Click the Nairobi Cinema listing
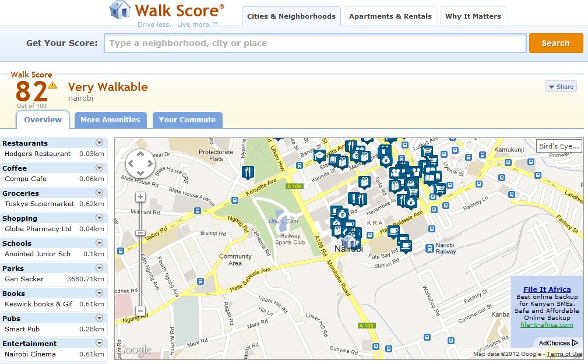Image resolution: width=588 pixels, height=364 pixels. 54,354
